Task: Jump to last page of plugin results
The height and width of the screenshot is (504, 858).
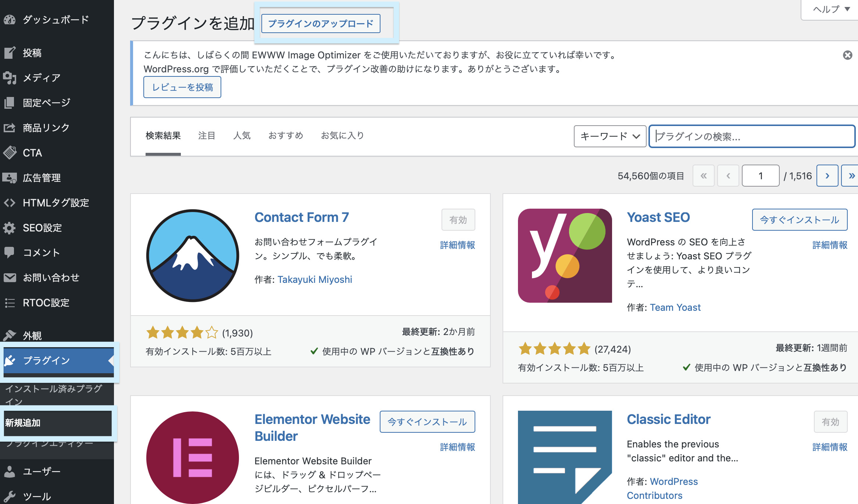Action: (850, 176)
